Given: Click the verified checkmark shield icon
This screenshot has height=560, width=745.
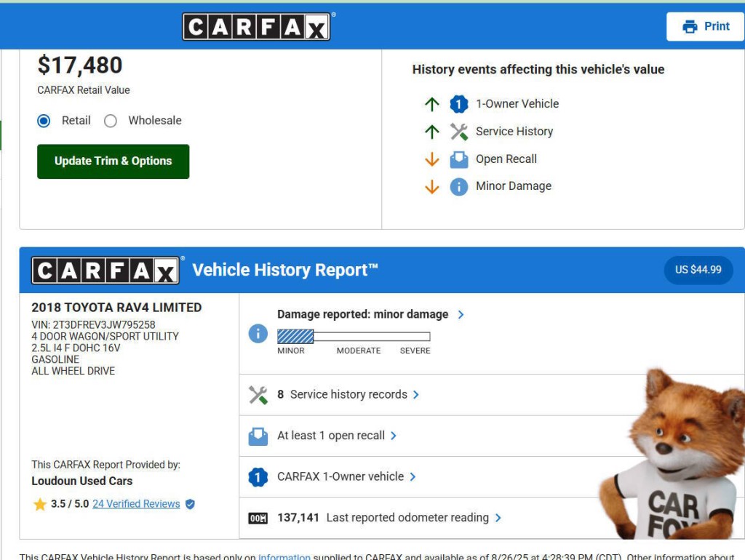Looking at the screenshot, I should tap(190, 504).
